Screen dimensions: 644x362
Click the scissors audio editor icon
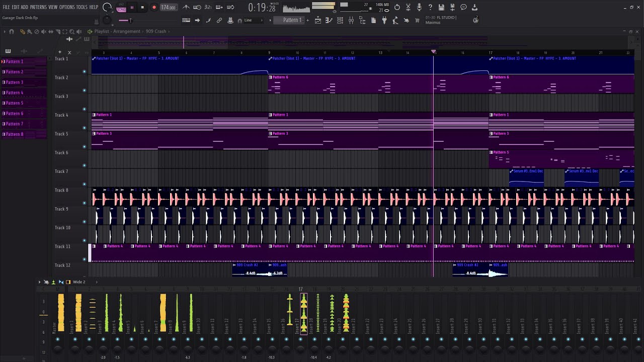point(408,7)
